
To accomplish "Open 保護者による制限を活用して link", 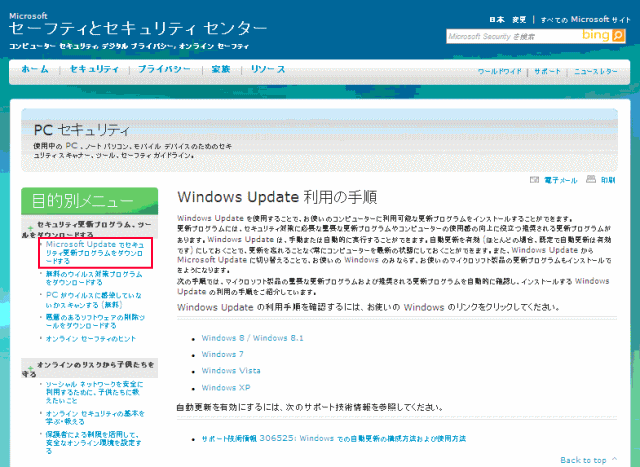I will point(93,443).
